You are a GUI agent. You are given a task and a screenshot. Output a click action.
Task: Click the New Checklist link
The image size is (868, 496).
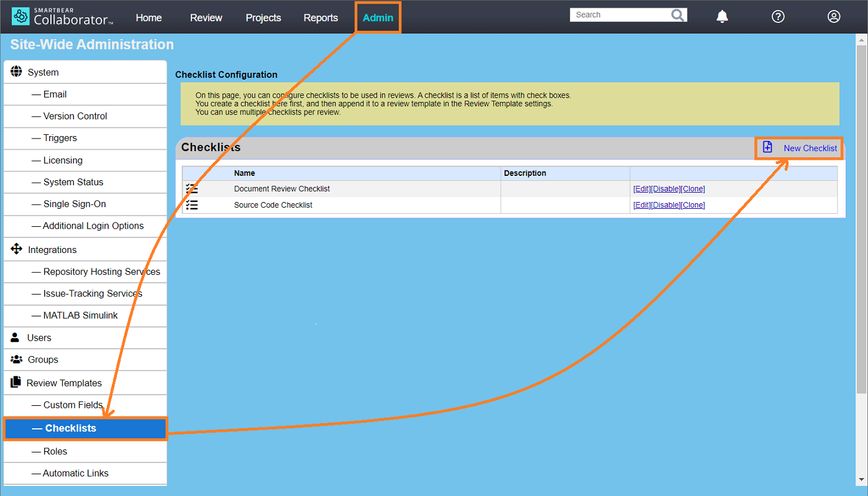pyautogui.click(x=810, y=148)
